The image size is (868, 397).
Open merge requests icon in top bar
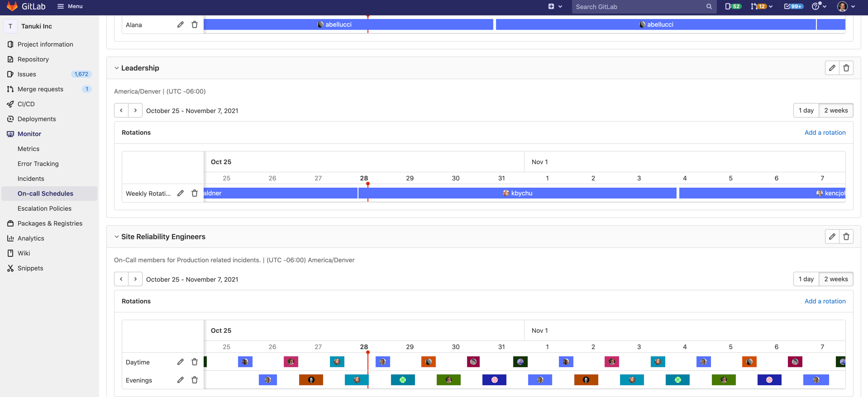(x=761, y=6)
